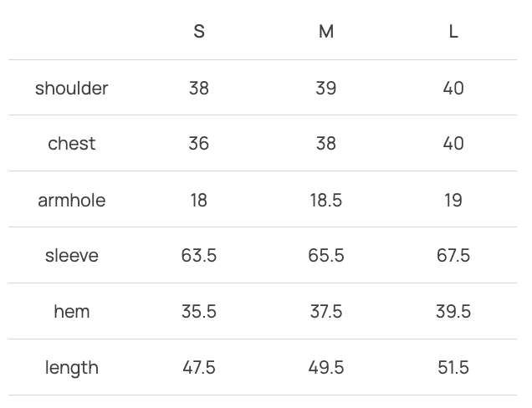Image resolution: width=532 pixels, height=408 pixels.
Task: Click length value 51.5 for size L
Action: [453, 368]
